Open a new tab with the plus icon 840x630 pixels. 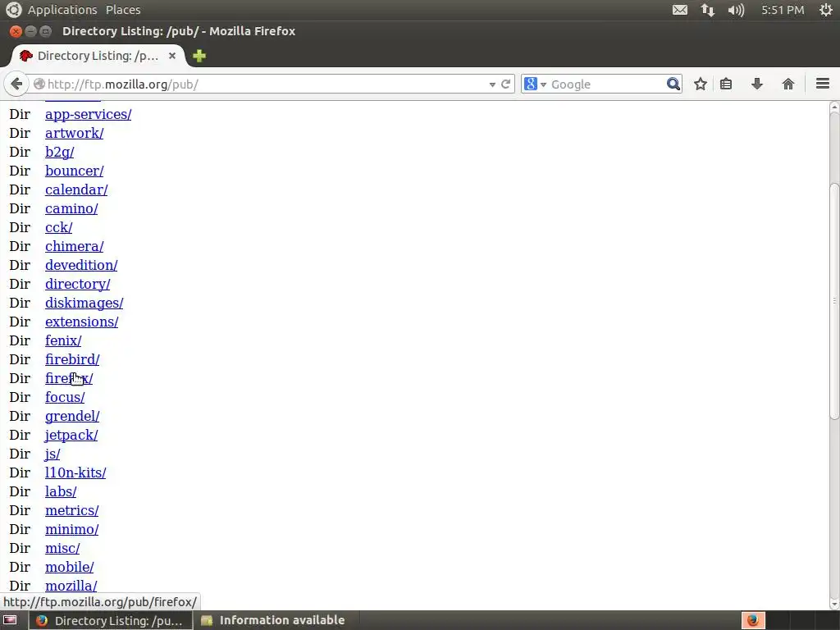199,56
